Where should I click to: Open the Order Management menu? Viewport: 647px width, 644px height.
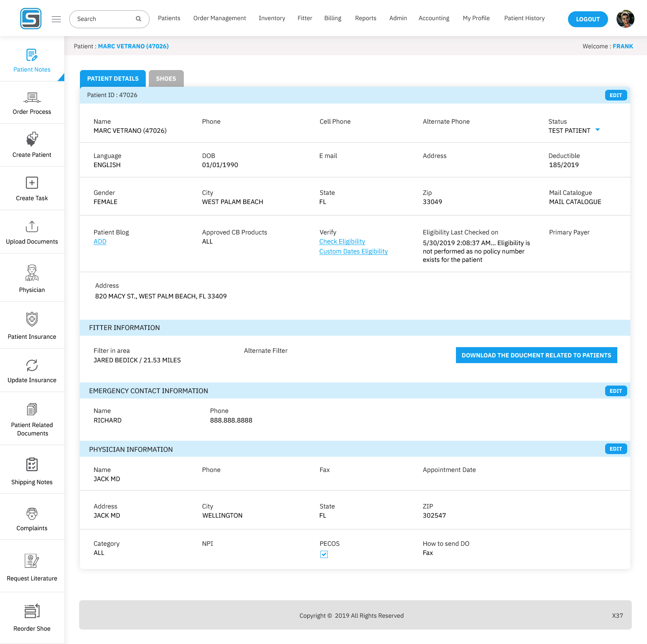point(220,18)
